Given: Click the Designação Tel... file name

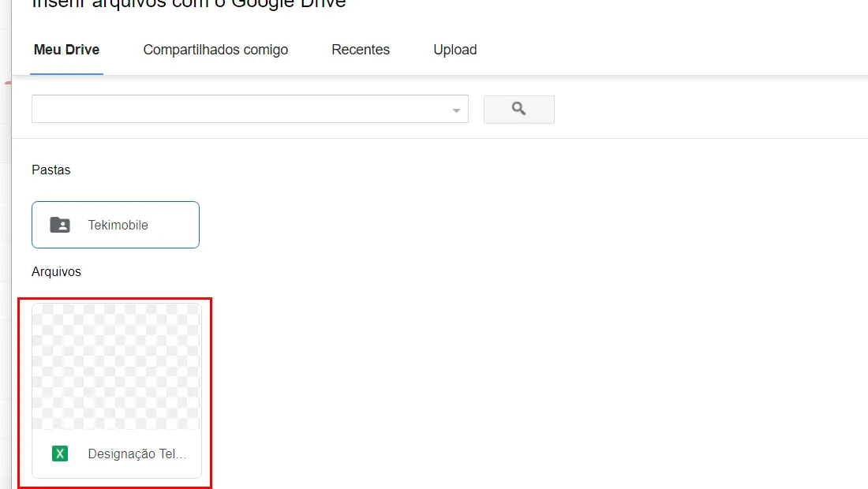Looking at the screenshot, I should click(137, 454).
